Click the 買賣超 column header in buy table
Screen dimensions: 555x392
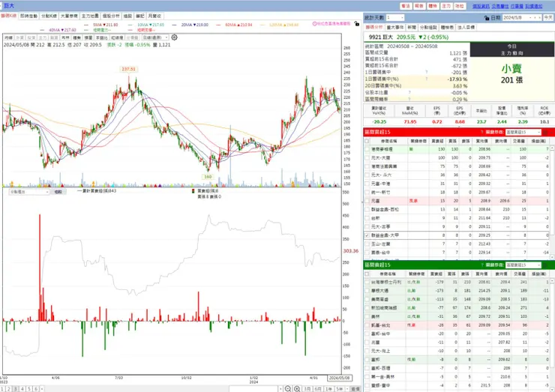pyautogui.click(x=437, y=141)
